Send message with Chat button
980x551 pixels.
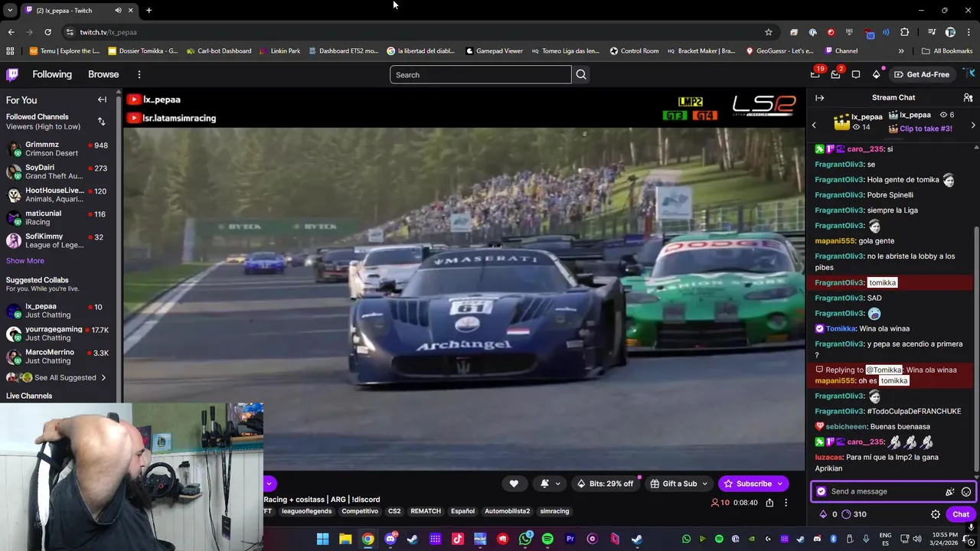pyautogui.click(x=961, y=514)
